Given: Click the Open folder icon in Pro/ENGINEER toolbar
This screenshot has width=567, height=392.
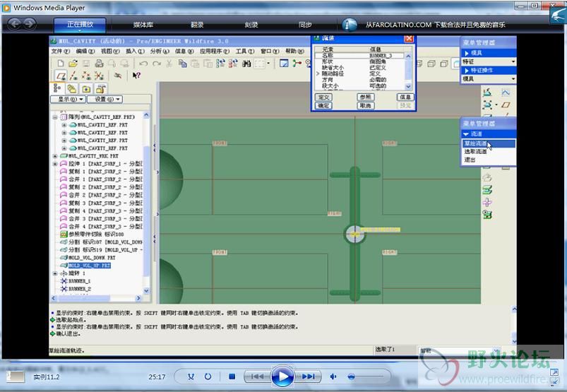Looking at the screenshot, I should 73,64.
